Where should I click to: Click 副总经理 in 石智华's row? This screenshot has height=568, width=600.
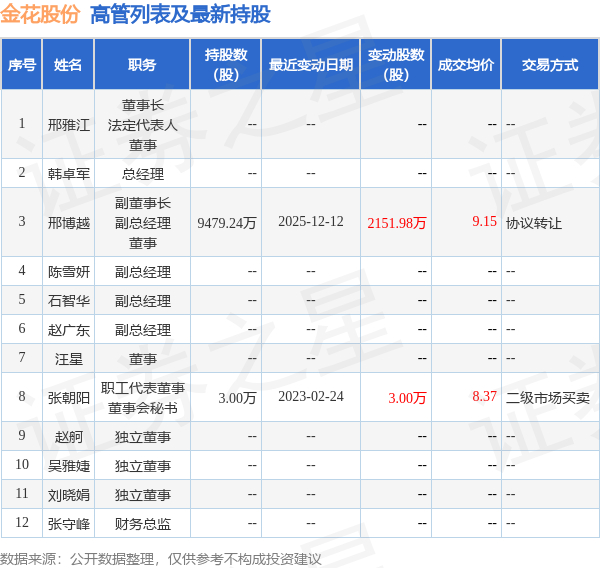point(142,301)
